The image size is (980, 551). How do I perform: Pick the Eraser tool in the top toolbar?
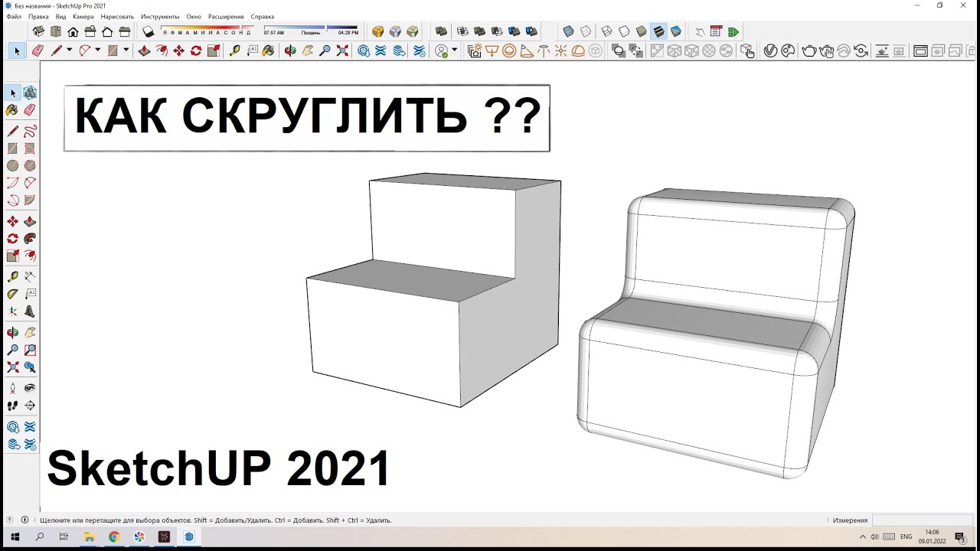tap(37, 51)
